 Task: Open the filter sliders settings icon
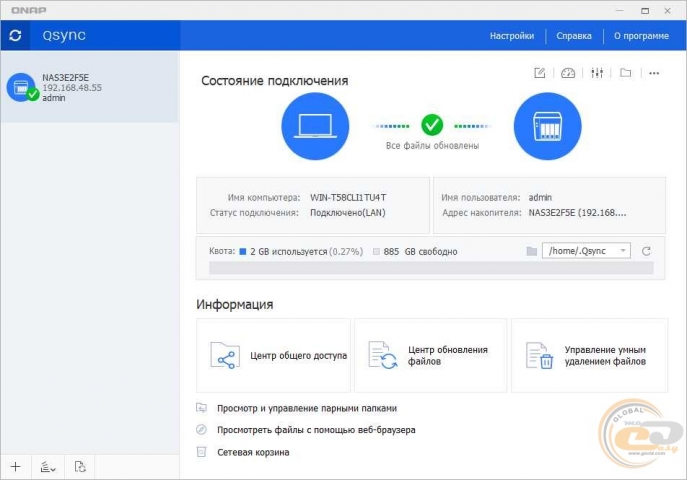pos(597,73)
